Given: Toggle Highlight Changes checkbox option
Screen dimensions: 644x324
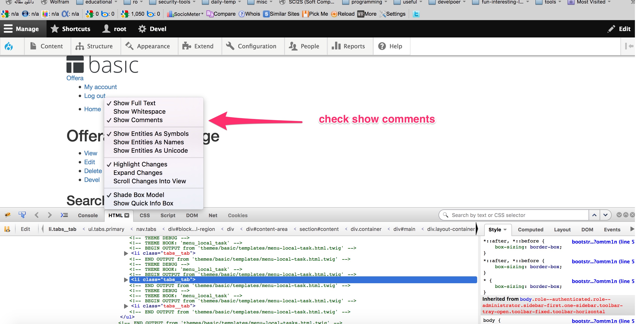Looking at the screenshot, I should [140, 164].
